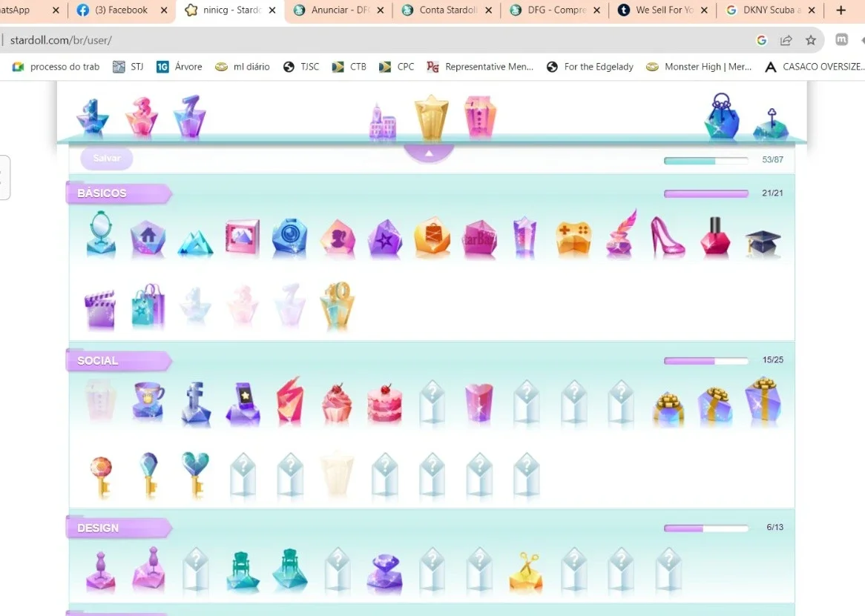Image resolution: width=865 pixels, height=616 pixels.
Task: Click the pink castle trophy on shelf
Action: click(x=382, y=121)
